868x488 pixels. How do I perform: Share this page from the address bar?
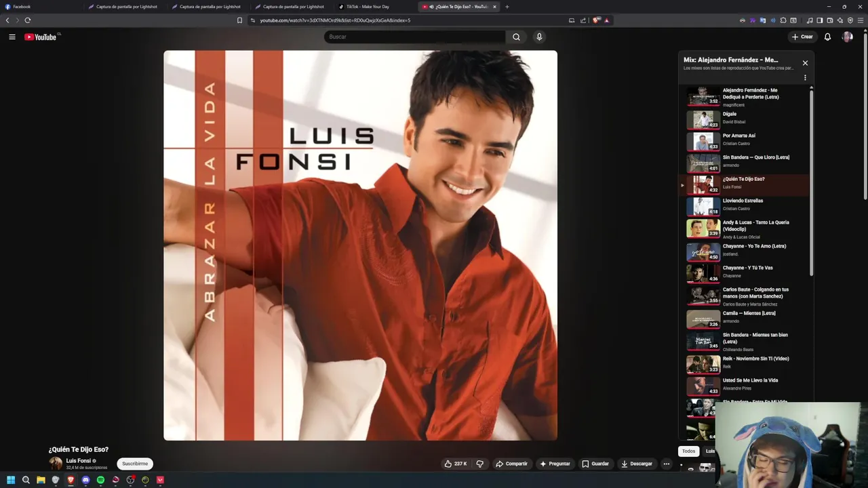(x=583, y=20)
